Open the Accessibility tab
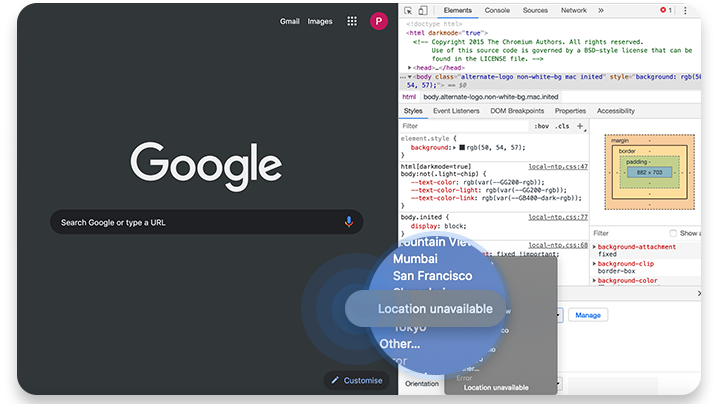The image size is (718, 404). [x=615, y=111]
